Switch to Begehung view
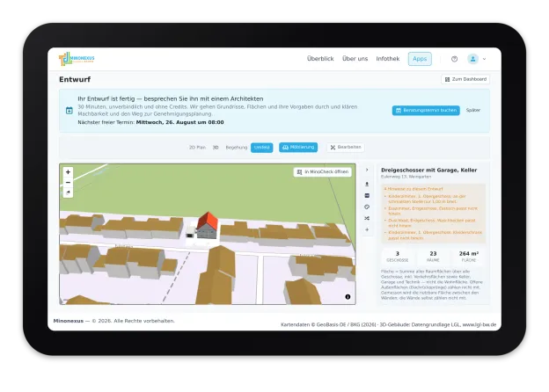This screenshot has height=392, width=549. click(237, 148)
